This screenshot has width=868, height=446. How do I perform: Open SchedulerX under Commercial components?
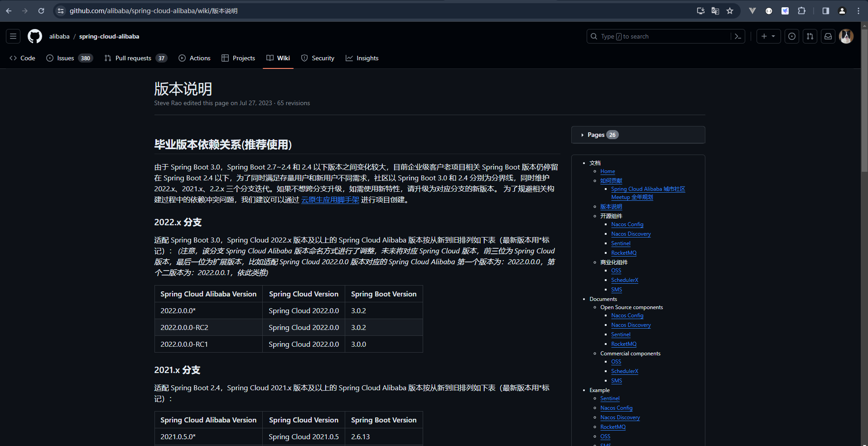(624, 371)
